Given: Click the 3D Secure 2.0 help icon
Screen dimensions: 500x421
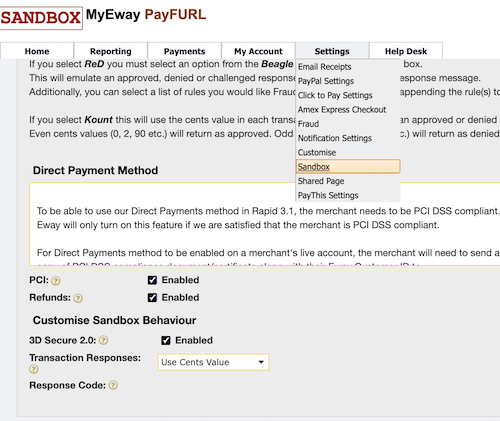Looking at the screenshot, I should tap(104, 340).
